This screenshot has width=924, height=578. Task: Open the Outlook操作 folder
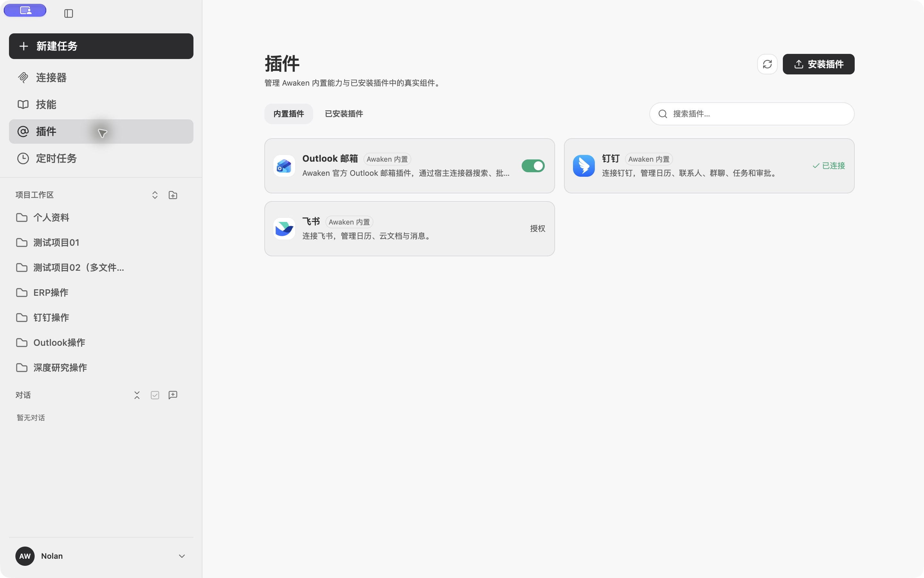pos(101,343)
